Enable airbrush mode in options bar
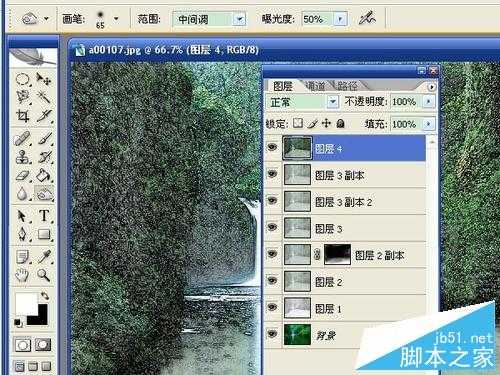The image size is (500, 375). [367, 18]
